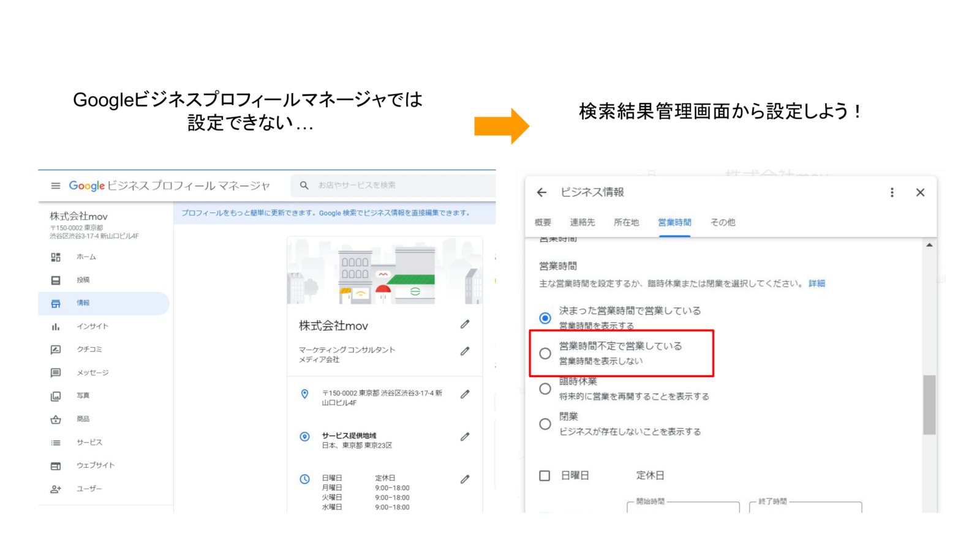Click the 商品 basket icon

[x=56, y=419]
